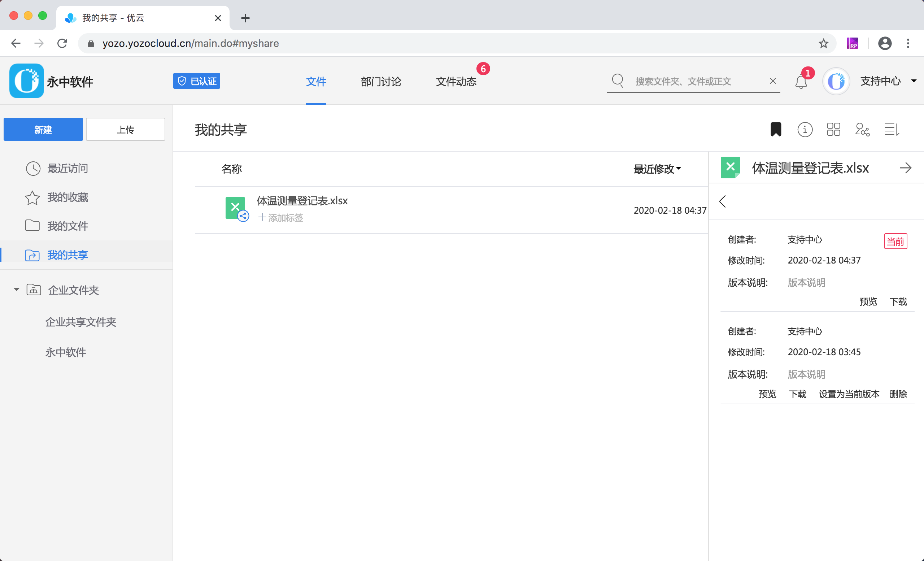Collapse details panel with right arrow
The image size is (924, 561).
pyautogui.click(x=905, y=168)
